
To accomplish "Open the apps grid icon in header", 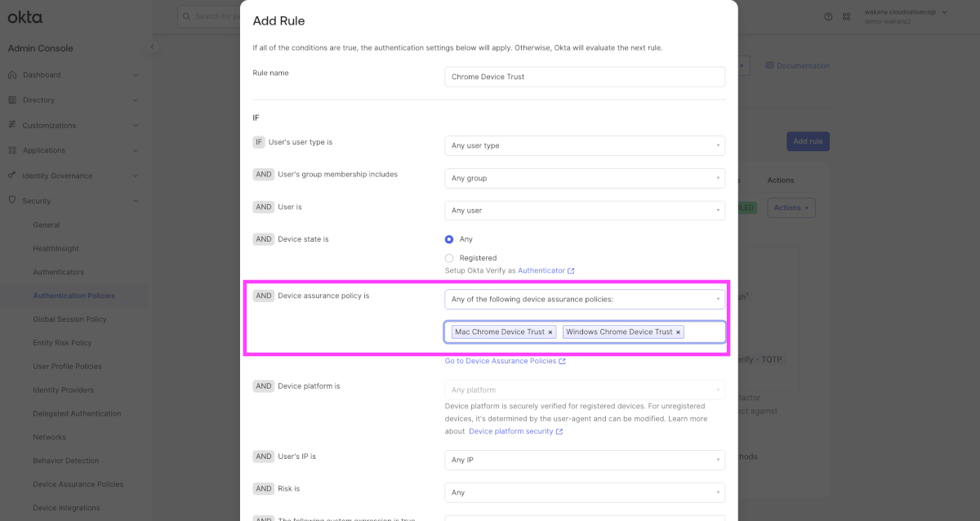I will point(846,16).
